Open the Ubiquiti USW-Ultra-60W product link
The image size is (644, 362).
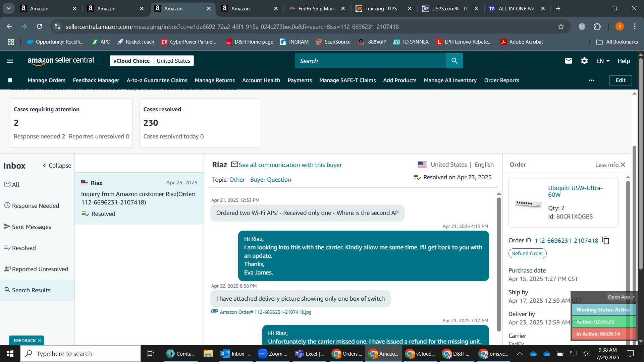pos(575,191)
